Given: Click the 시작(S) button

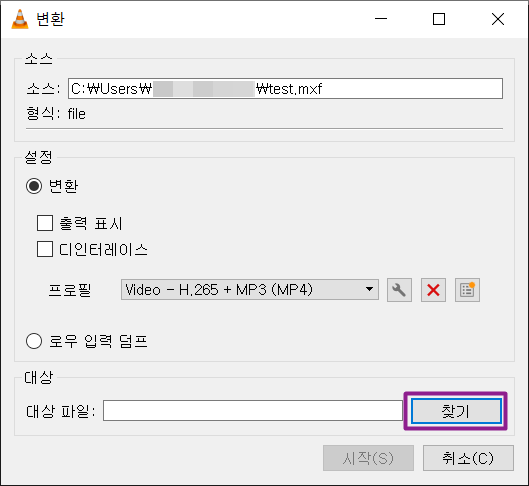Looking at the screenshot, I should [368, 458].
